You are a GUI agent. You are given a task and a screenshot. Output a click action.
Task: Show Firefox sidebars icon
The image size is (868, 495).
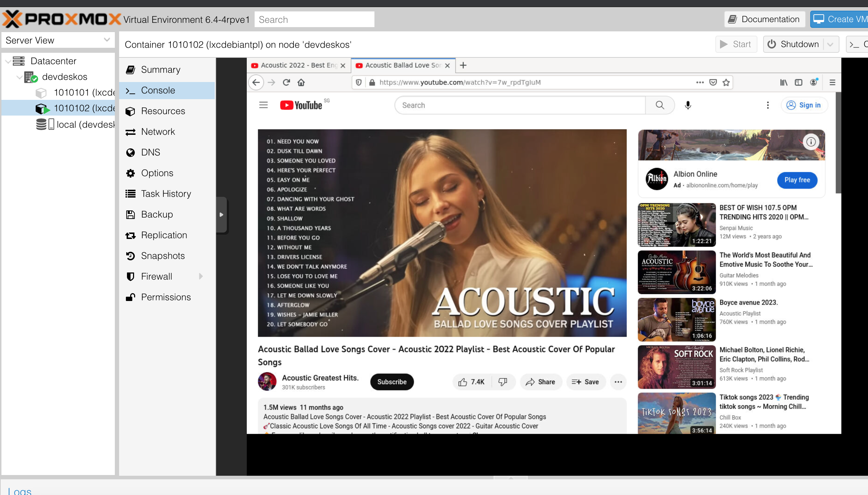click(798, 82)
